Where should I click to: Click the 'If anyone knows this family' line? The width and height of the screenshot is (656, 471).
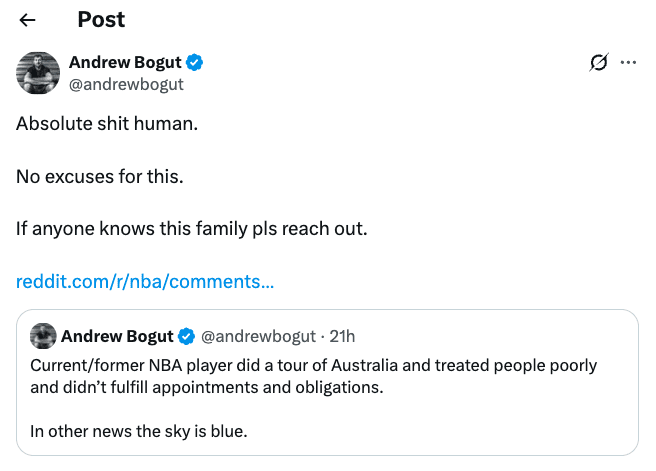pyautogui.click(x=192, y=229)
